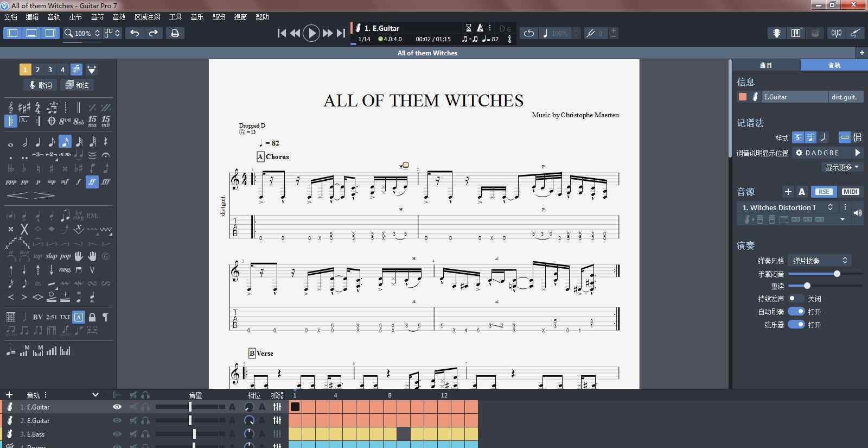Open the 帮助 help menu
Viewport: 868px width, 448px height.
(262, 17)
